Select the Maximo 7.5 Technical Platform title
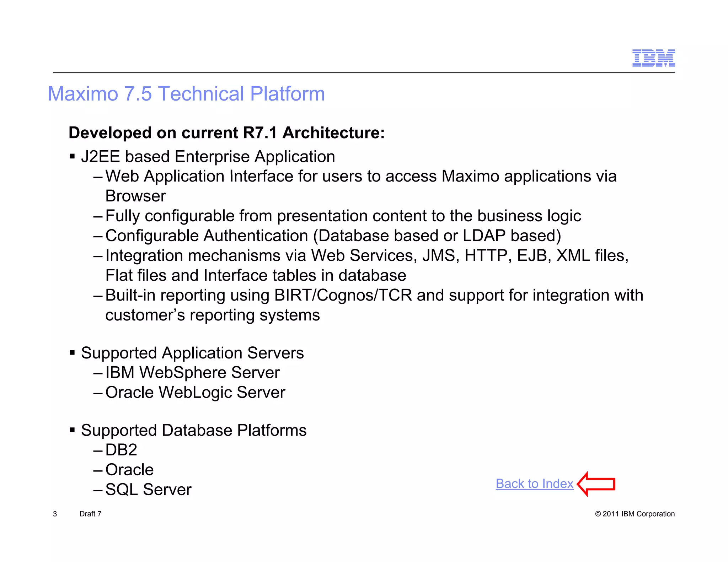728x562 pixels. coord(186,94)
